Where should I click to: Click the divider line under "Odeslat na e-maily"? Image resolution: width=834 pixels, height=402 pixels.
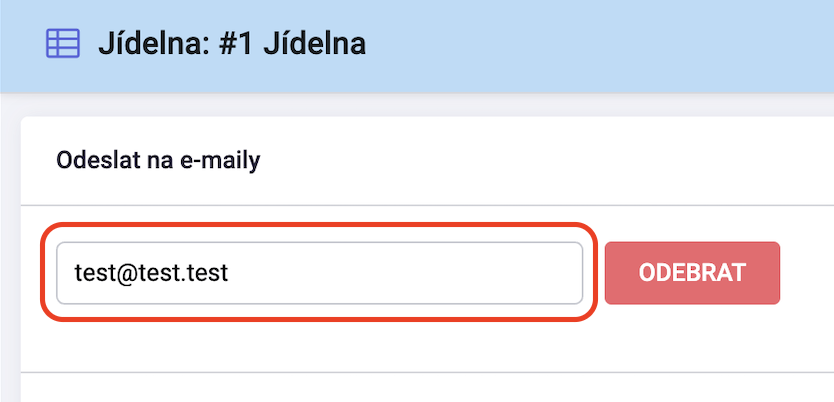coord(427,205)
